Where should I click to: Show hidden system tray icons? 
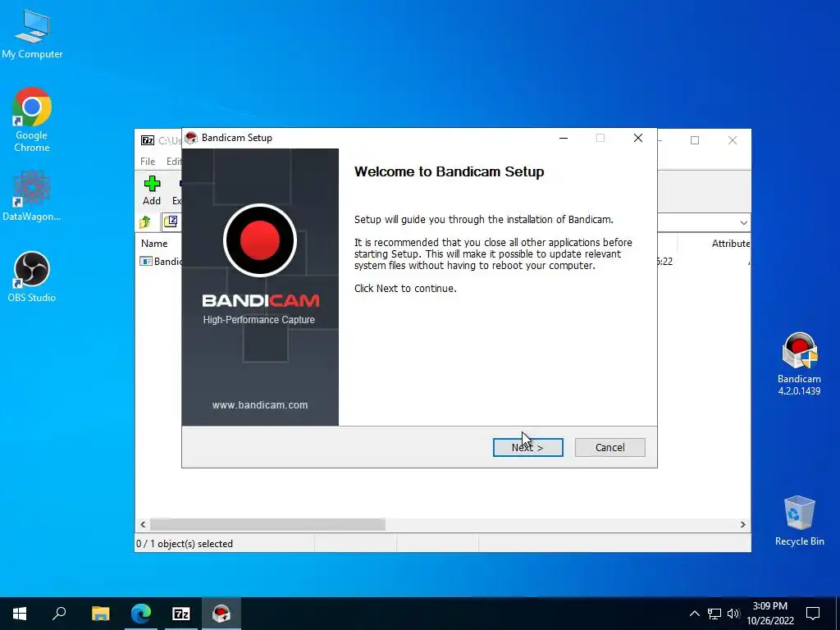694,614
